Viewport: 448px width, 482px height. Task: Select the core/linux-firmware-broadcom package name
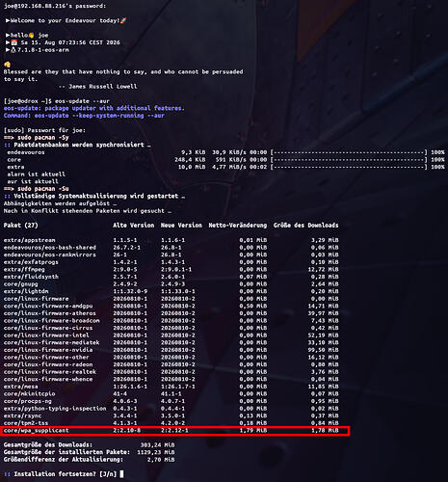(x=52, y=321)
